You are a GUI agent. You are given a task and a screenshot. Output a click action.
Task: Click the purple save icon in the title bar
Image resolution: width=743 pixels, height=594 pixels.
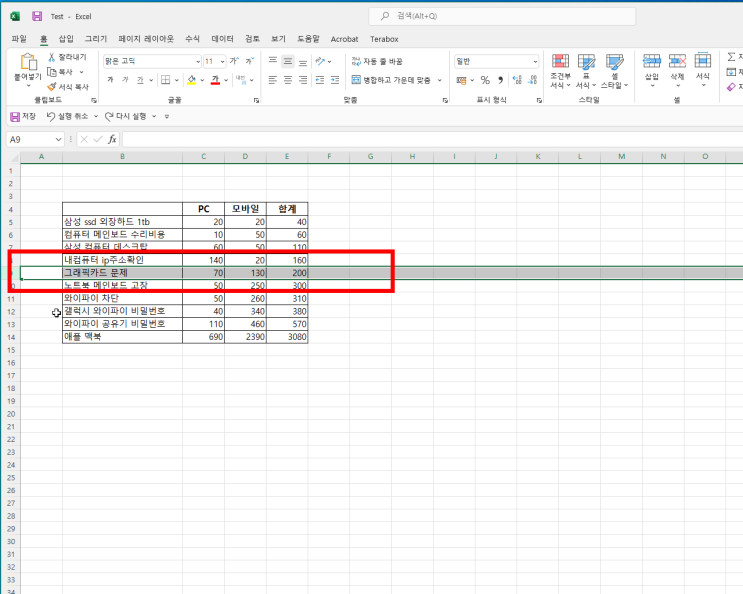point(37,16)
